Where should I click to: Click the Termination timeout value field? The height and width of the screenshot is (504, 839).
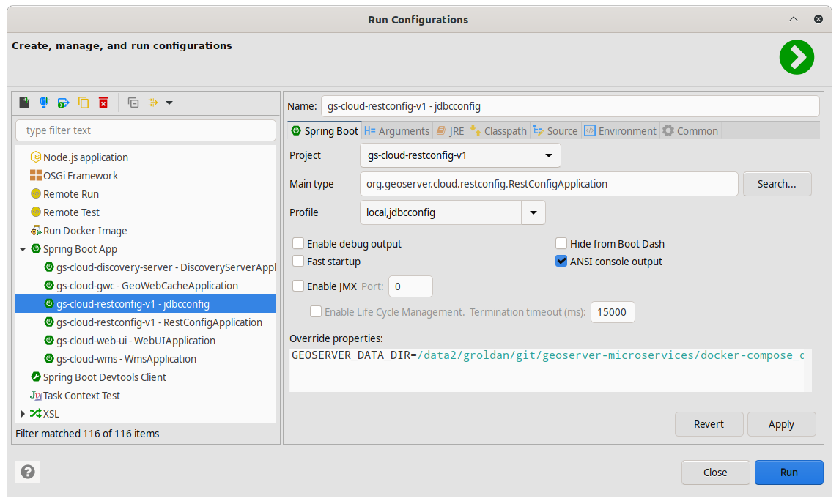pyautogui.click(x=612, y=311)
